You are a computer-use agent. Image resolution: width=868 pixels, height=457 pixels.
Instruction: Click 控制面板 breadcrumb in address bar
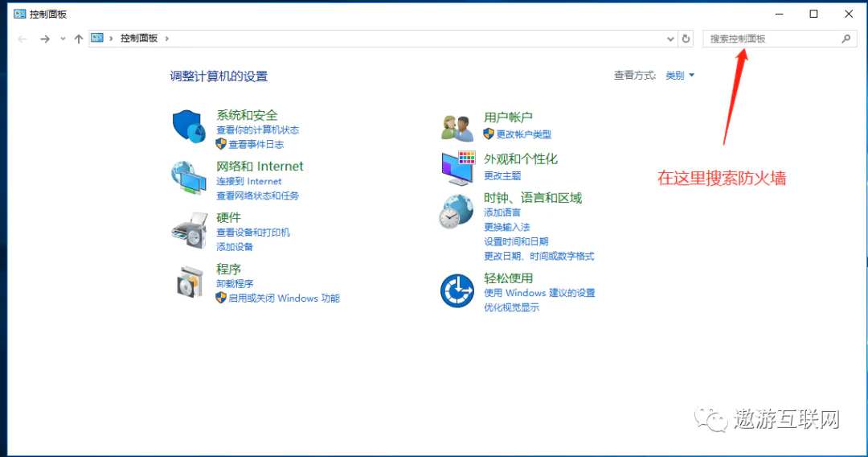pyautogui.click(x=139, y=39)
